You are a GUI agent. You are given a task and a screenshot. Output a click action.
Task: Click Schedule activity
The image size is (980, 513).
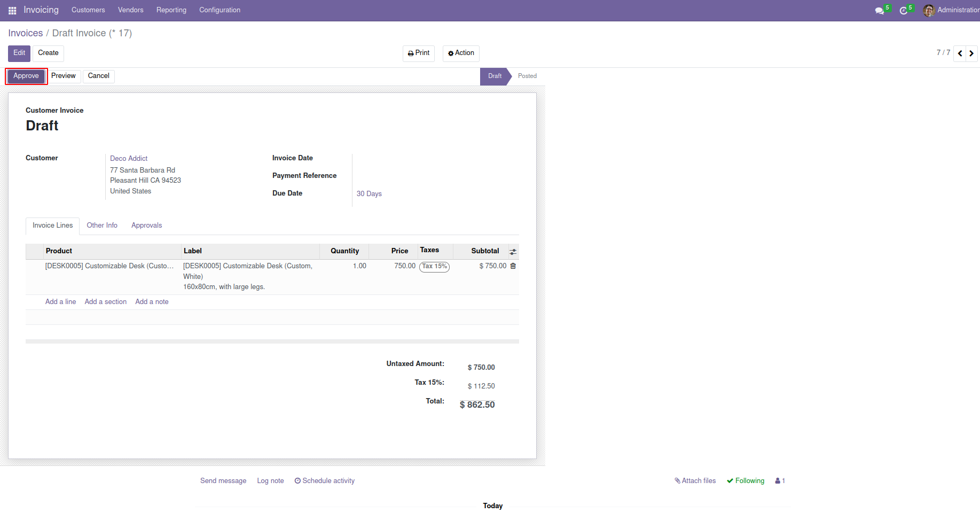pyautogui.click(x=325, y=481)
